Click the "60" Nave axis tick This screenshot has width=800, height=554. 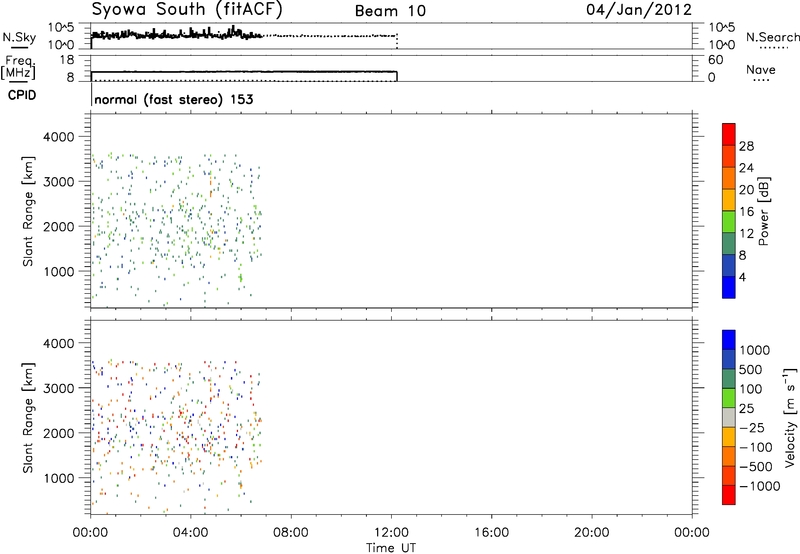coord(715,60)
